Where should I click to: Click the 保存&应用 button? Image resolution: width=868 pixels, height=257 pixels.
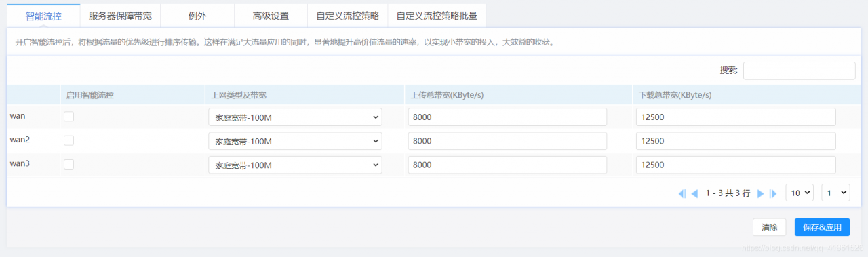[822, 227]
